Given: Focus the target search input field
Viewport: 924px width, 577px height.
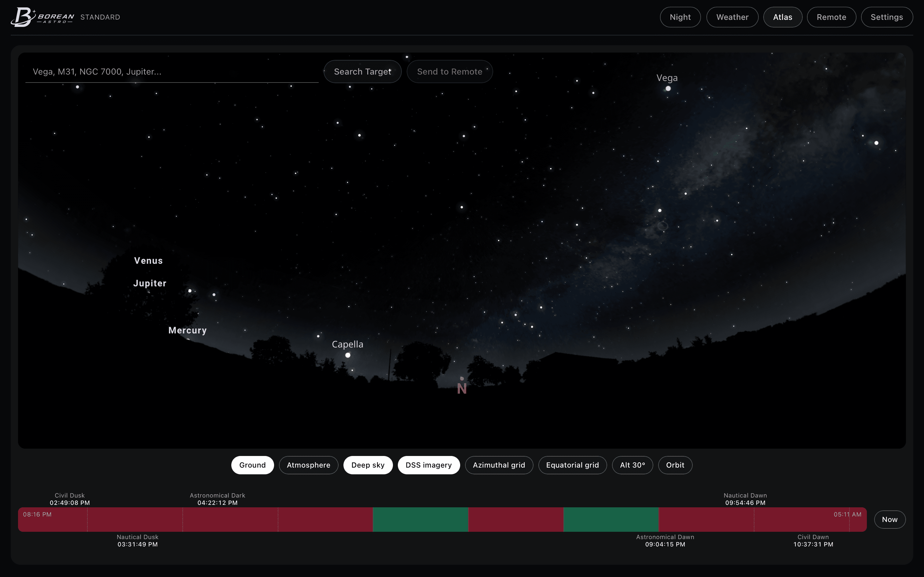Looking at the screenshot, I should pos(172,72).
